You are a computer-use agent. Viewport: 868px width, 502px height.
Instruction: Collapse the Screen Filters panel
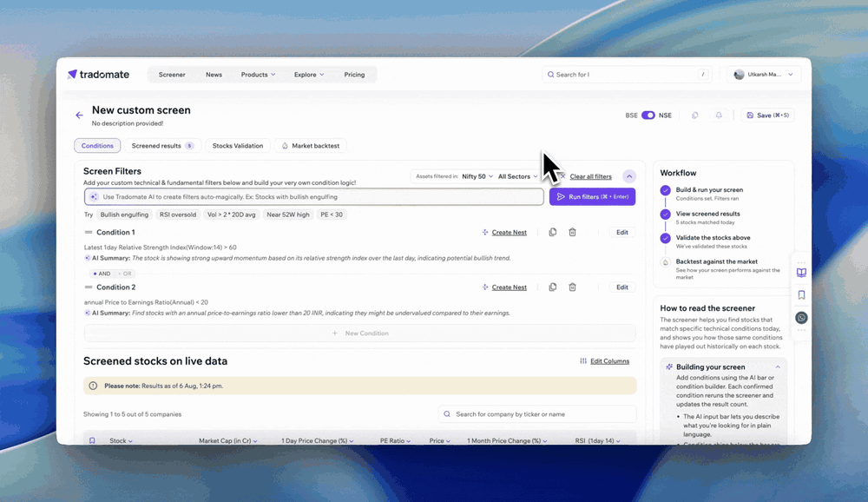tap(628, 176)
